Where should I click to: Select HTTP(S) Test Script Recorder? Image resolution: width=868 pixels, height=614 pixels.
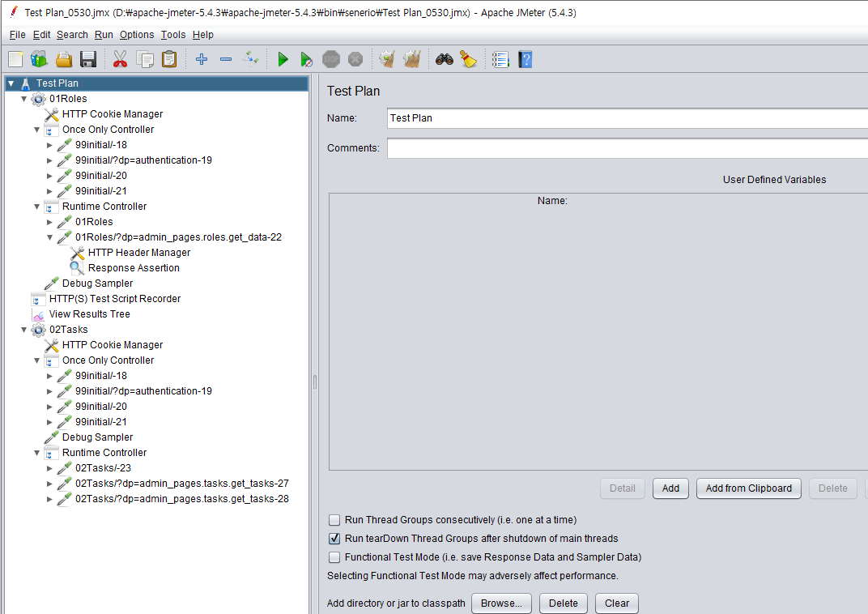[x=115, y=298]
